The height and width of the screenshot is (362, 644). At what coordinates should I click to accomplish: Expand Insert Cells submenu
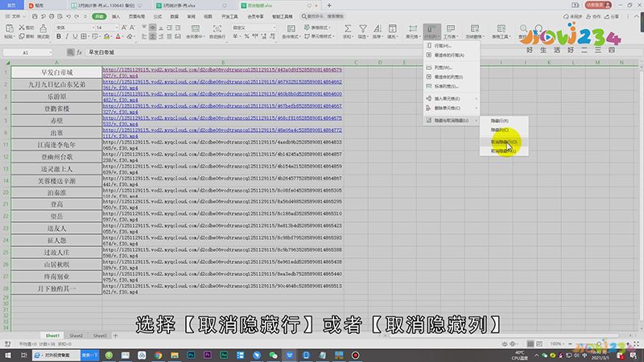click(x=451, y=98)
